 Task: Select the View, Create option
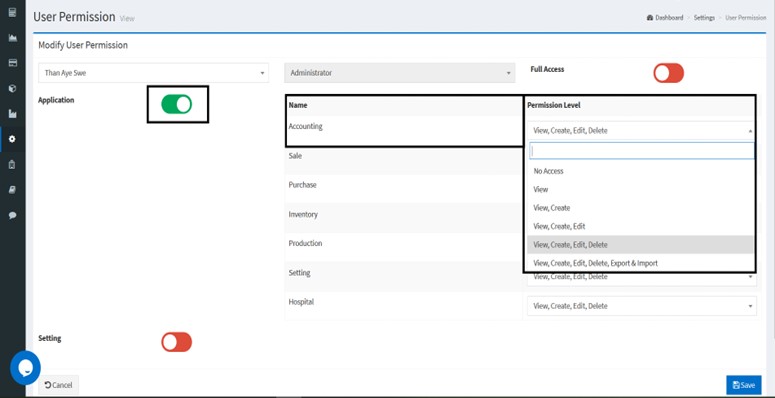click(x=641, y=208)
